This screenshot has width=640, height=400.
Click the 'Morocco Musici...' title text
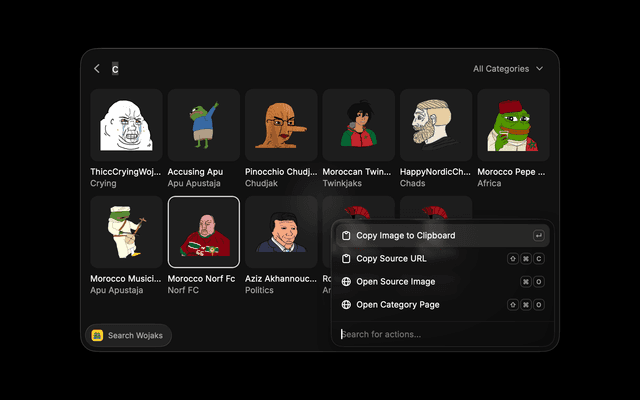point(125,279)
